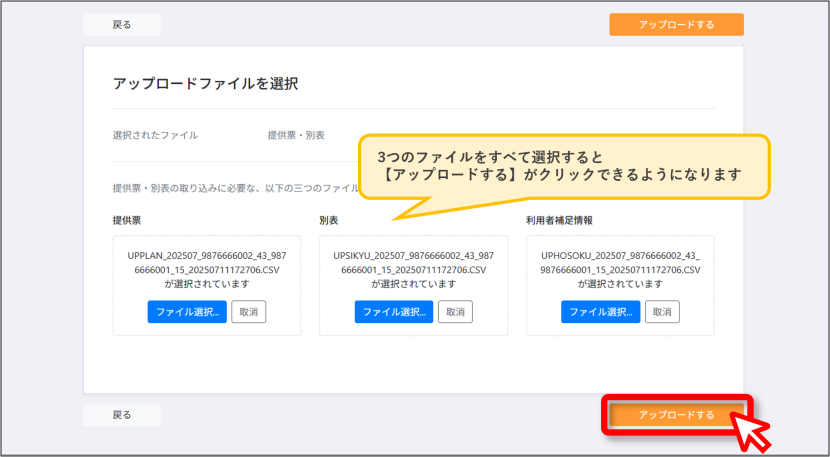Click the 選択されたファイル label
This screenshot has height=457, width=830.
(155, 135)
